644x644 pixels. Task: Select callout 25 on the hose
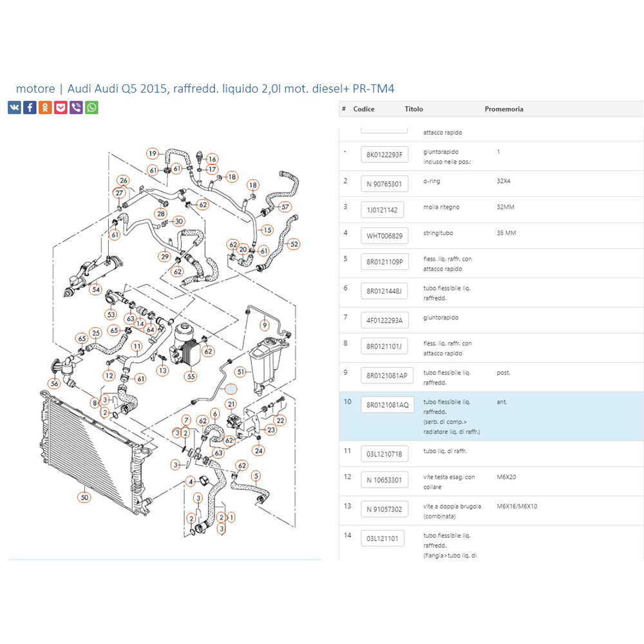(96, 333)
